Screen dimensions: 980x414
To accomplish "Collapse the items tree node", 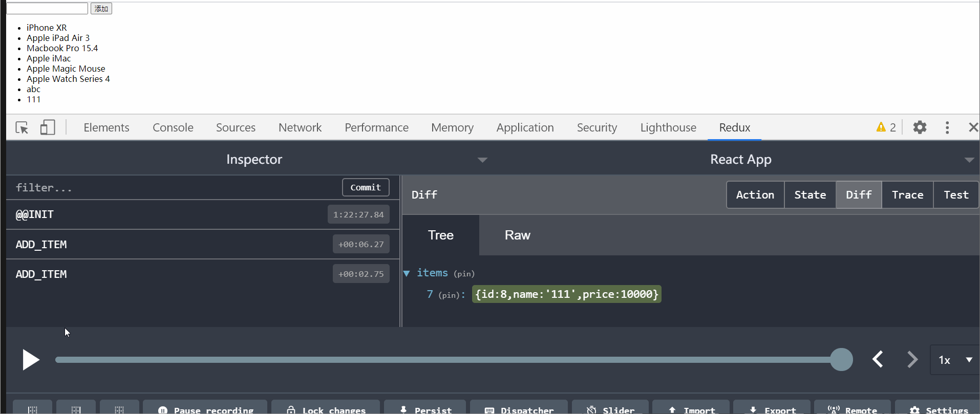I will (407, 273).
